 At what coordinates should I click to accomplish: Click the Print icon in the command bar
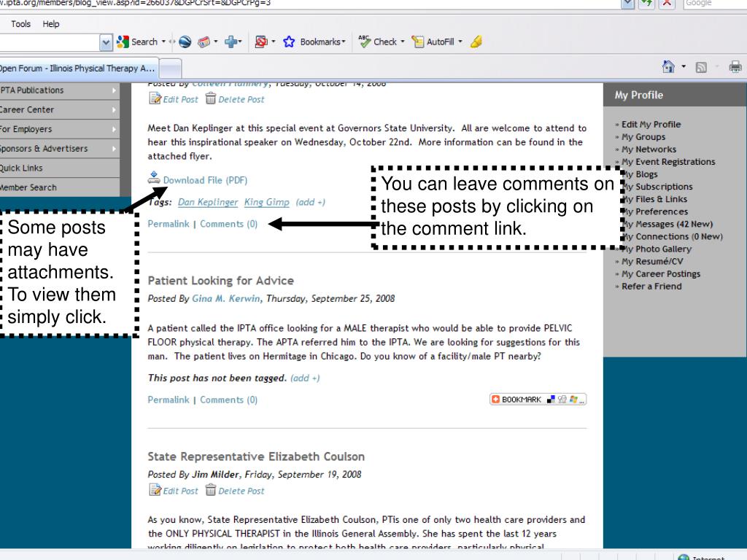(x=735, y=66)
